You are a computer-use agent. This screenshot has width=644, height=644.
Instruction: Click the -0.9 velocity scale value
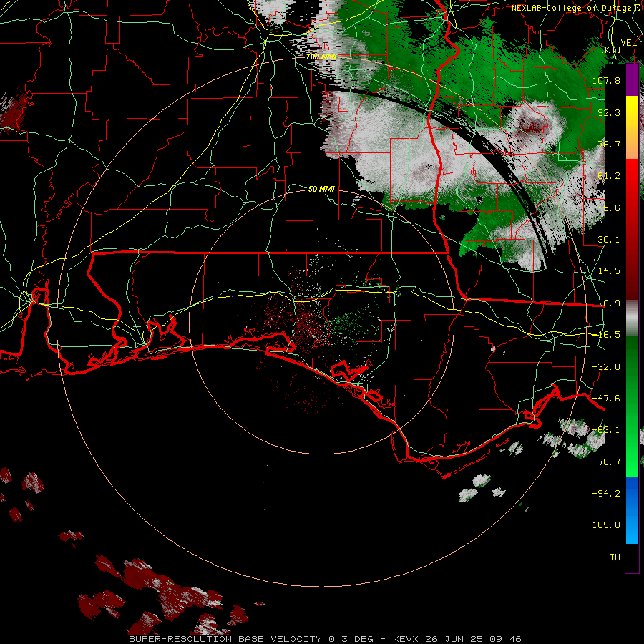click(x=609, y=303)
